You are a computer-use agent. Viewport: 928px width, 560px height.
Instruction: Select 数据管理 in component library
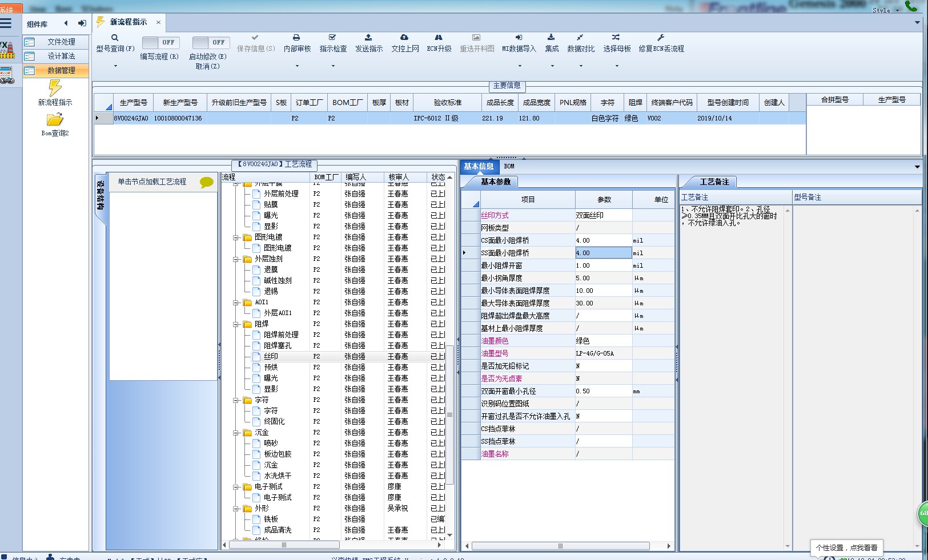point(56,70)
